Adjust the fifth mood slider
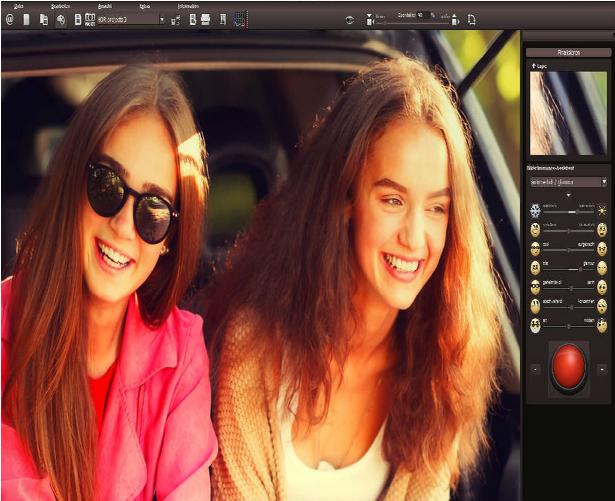The image size is (615, 501). tap(569, 288)
